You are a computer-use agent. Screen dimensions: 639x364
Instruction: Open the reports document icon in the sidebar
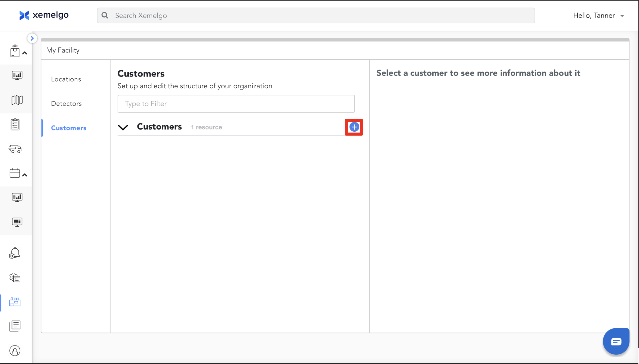(15, 326)
